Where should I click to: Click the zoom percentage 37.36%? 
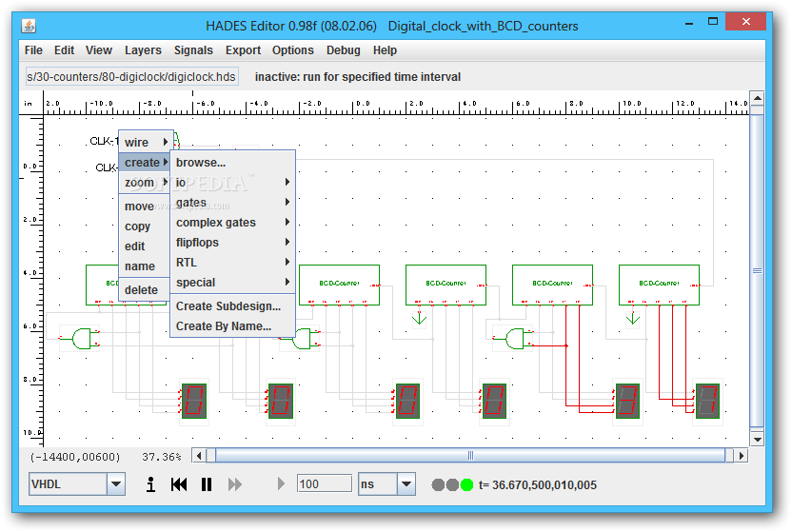pyautogui.click(x=162, y=457)
